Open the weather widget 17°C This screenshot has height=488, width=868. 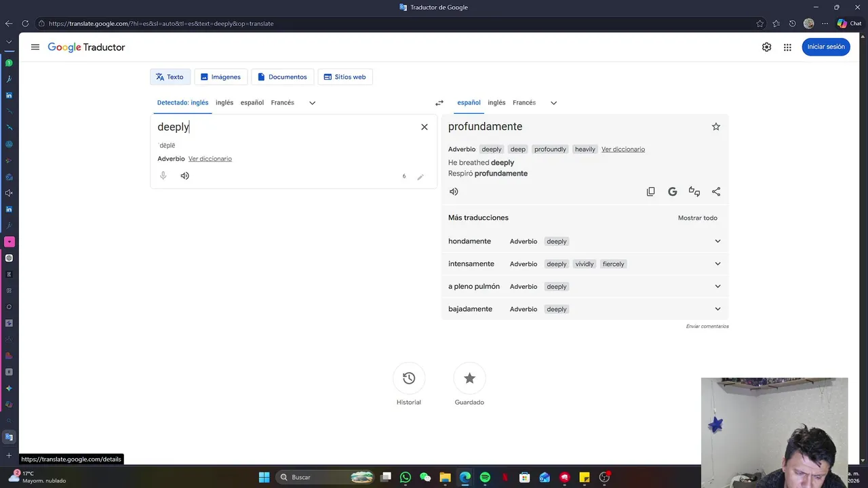pyautogui.click(x=37, y=477)
